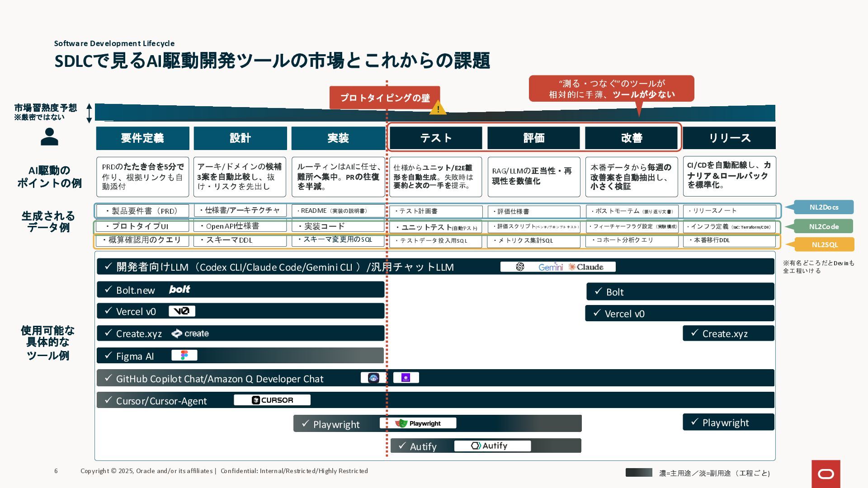This screenshot has width=868, height=488.
Task: Click the 実装コード cell
Action: pyautogui.click(x=338, y=226)
